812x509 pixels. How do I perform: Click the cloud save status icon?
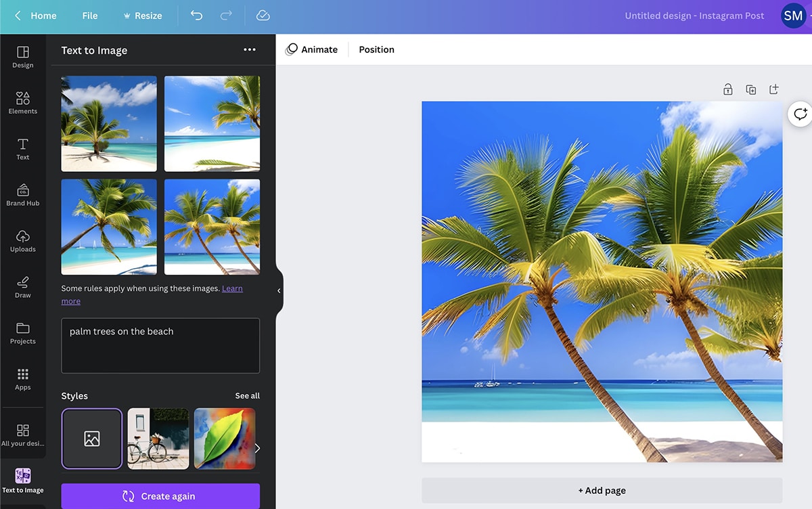(x=263, y=16)
